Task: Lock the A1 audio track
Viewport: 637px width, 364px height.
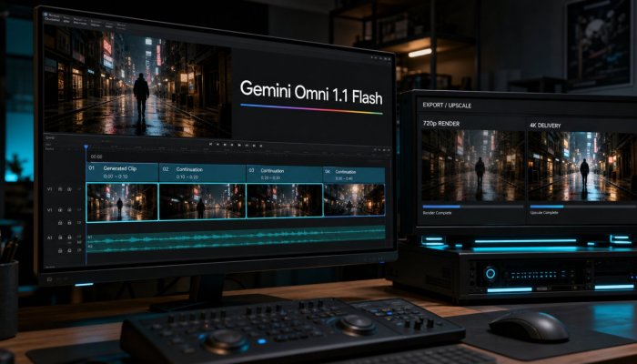Action: coord(60,238)
